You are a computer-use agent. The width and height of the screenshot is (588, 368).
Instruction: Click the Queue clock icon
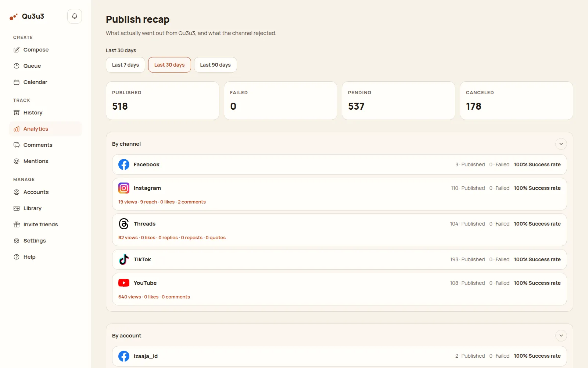(x=17, y=66)
